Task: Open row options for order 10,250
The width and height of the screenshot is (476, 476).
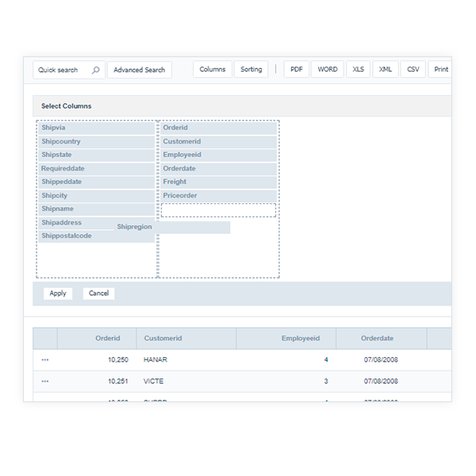Action: (x=44, y=359)
